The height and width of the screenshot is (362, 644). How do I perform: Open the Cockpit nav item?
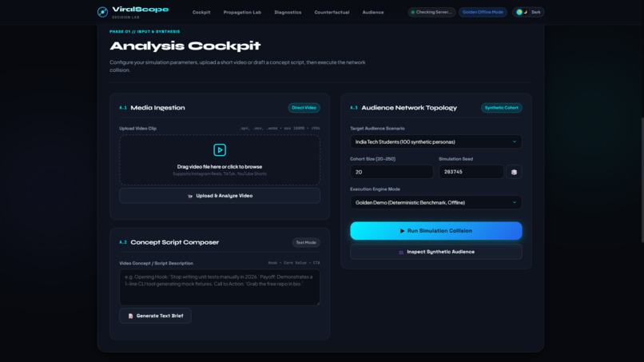click(201, 12)
